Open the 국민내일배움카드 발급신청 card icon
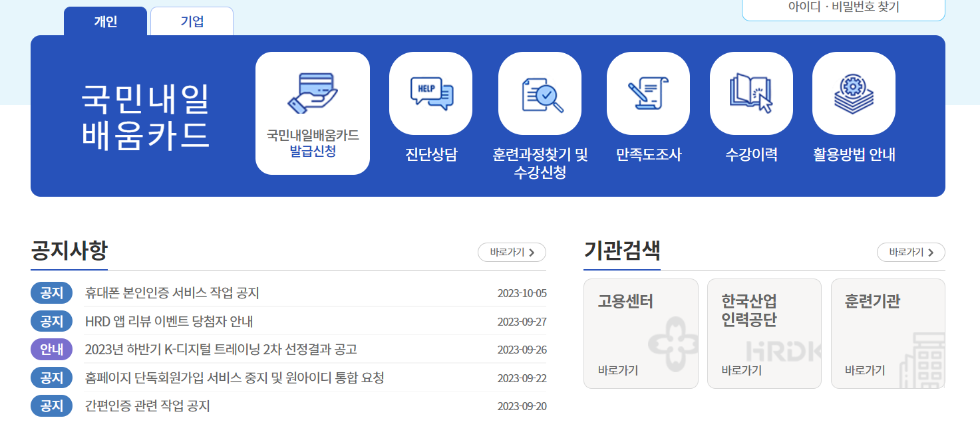This screenshot has width=980, height=442. click(313, 92)
